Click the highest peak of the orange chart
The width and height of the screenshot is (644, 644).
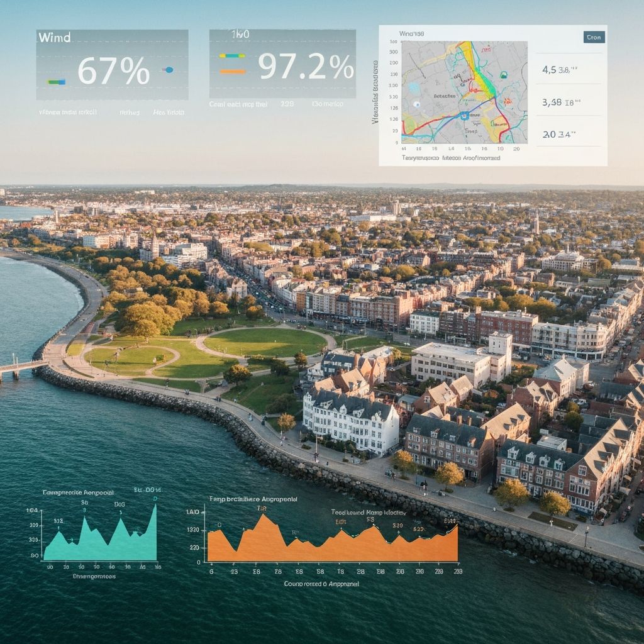(264, 513)
